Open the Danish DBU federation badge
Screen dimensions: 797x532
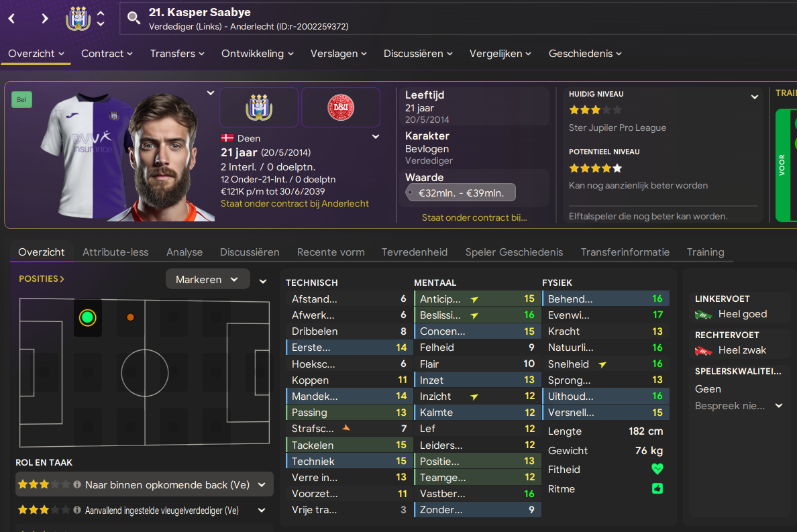pos(341,107)
